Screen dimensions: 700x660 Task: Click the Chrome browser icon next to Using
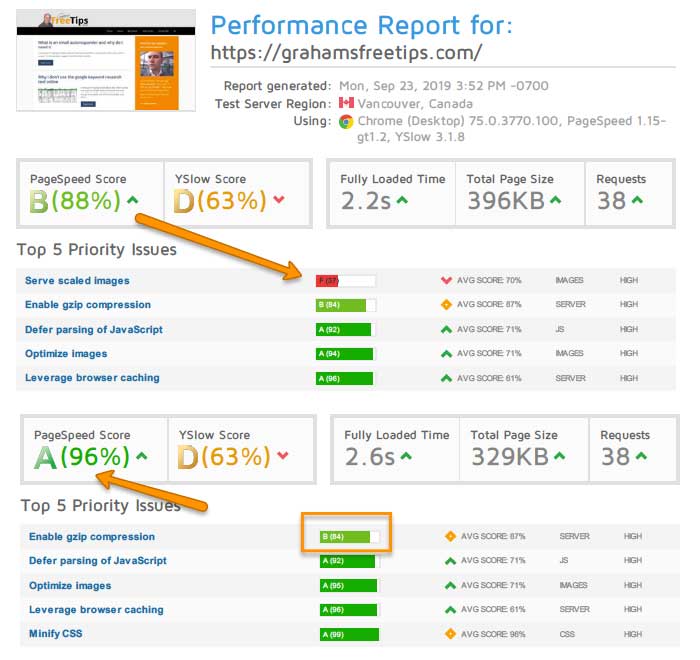pyautogui.click(x=346, y=121)
